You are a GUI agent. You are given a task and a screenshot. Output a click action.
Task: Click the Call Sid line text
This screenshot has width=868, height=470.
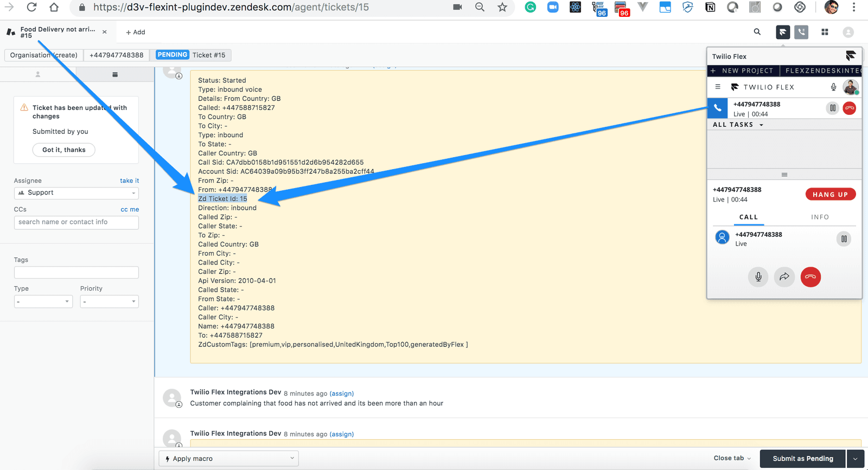point(281,163)
